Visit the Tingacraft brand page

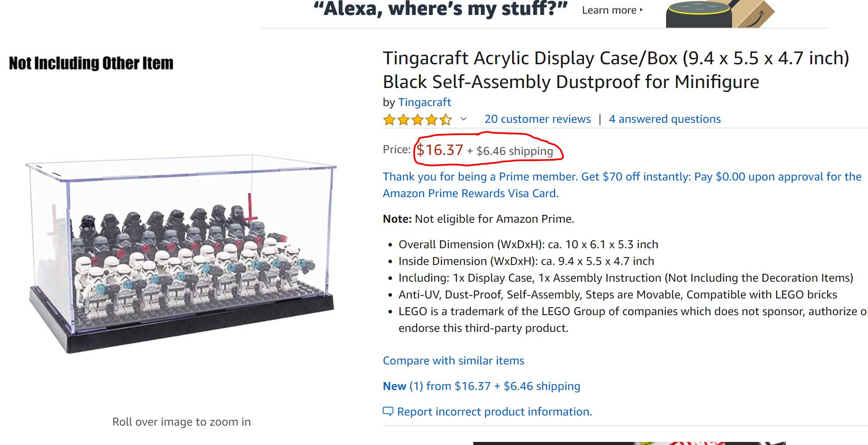[x=424, y=102]
